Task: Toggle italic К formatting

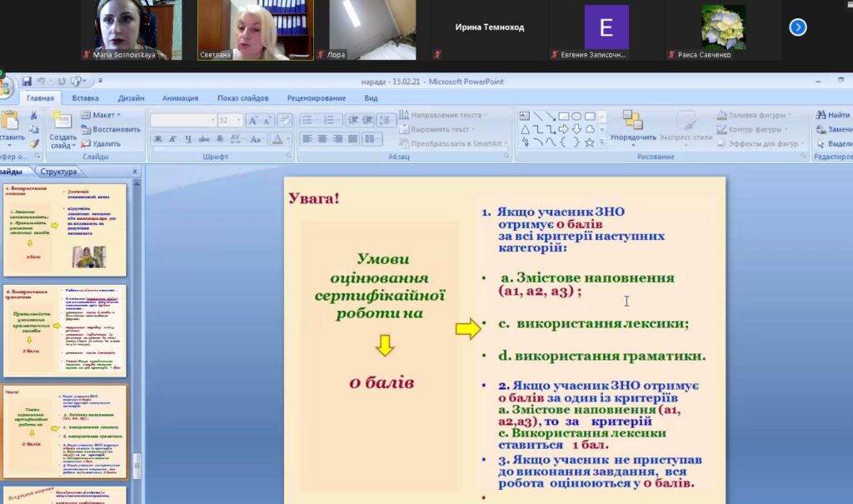Action: pyautogui.click(x=172, y=139)
